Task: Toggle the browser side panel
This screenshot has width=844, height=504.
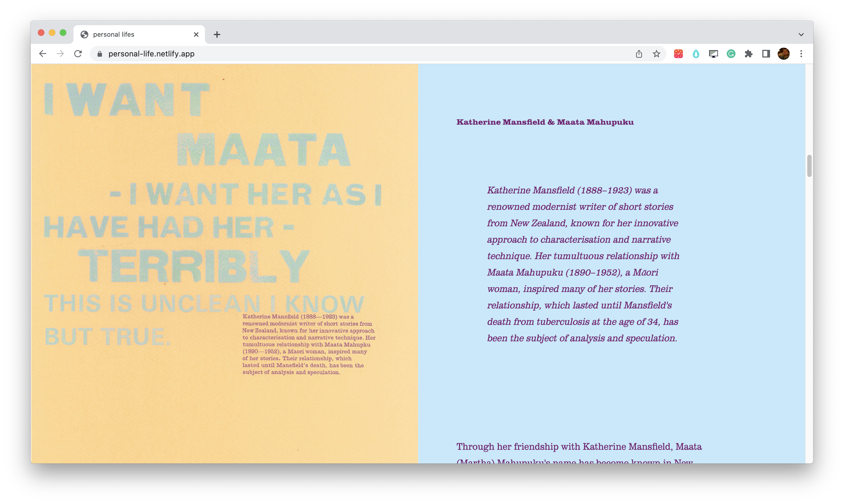Action: [766, 54]
